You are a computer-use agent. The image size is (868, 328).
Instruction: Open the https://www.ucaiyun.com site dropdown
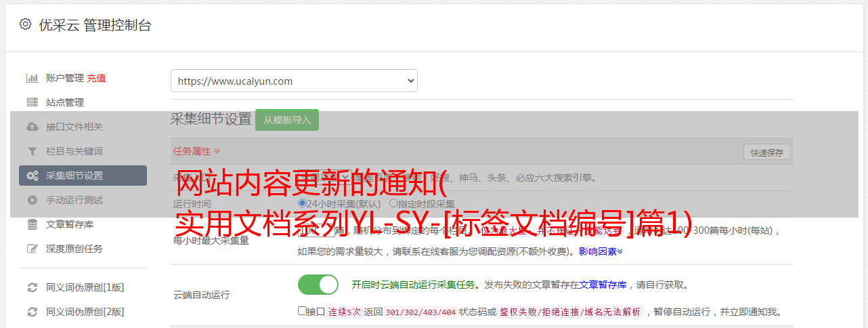294,81
